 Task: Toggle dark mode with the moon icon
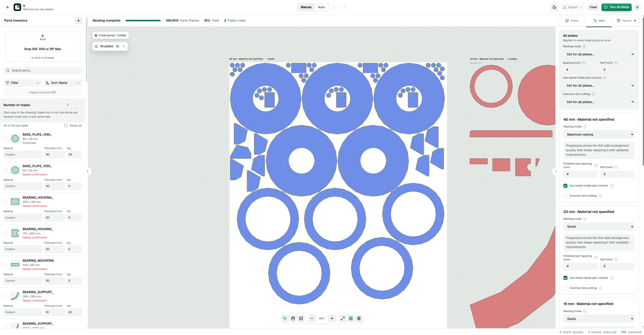(x=554, y=7)
